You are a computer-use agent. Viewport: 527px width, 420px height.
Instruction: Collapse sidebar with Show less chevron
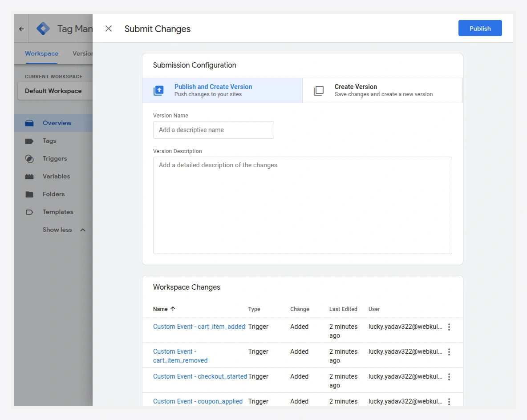(83, 230)
